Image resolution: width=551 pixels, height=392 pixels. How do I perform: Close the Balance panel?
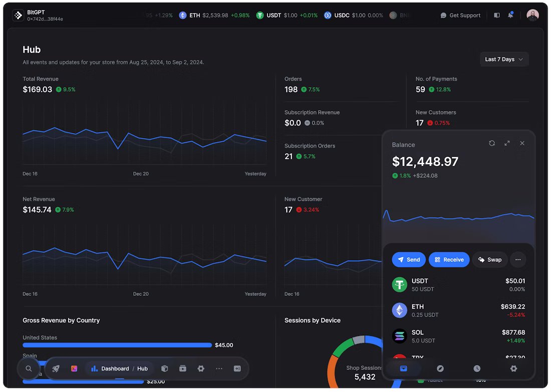[x=522, y=143]
